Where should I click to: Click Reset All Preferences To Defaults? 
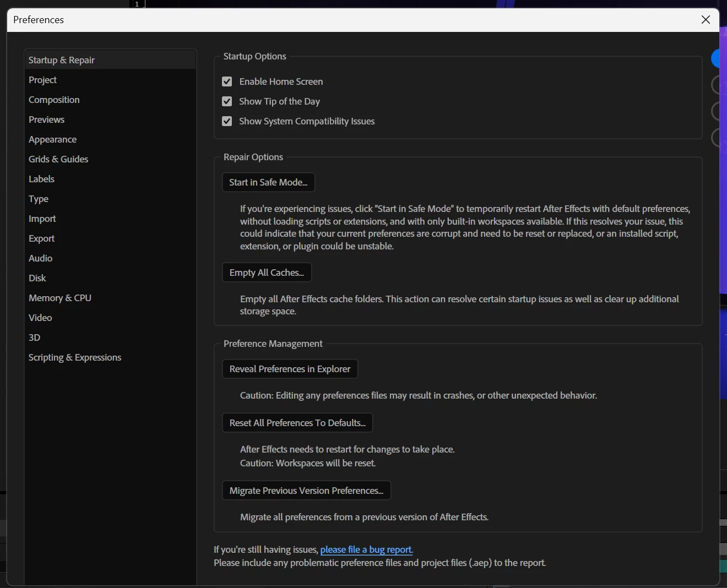pyautogui.click(x=297, y=423)
